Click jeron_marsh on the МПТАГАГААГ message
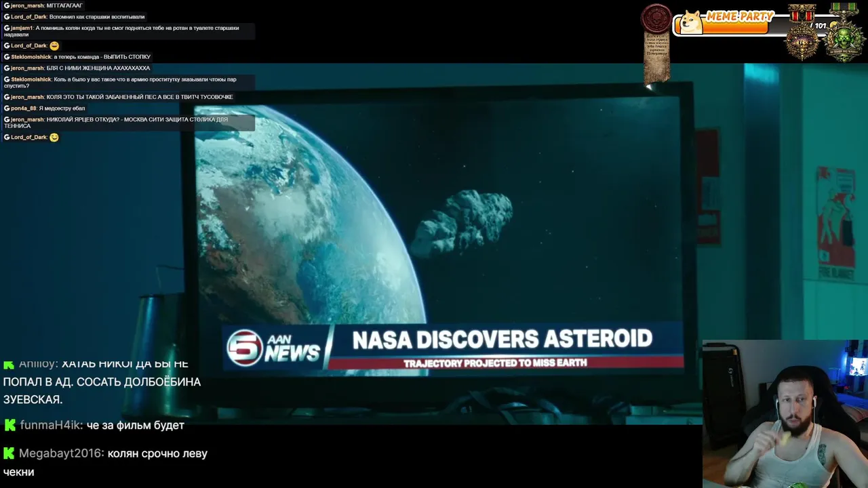The image size is (868, 488). (27, 5)
